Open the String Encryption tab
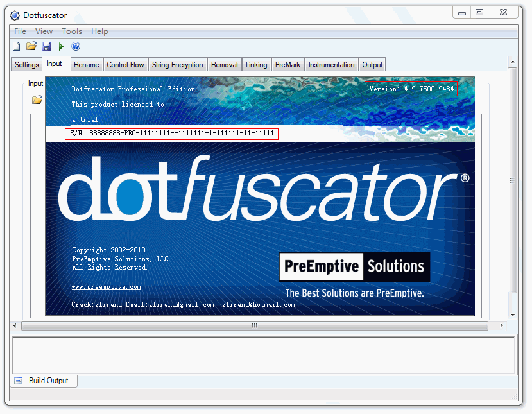Viewport: 532px width, 414px height. tap(177, 65)
